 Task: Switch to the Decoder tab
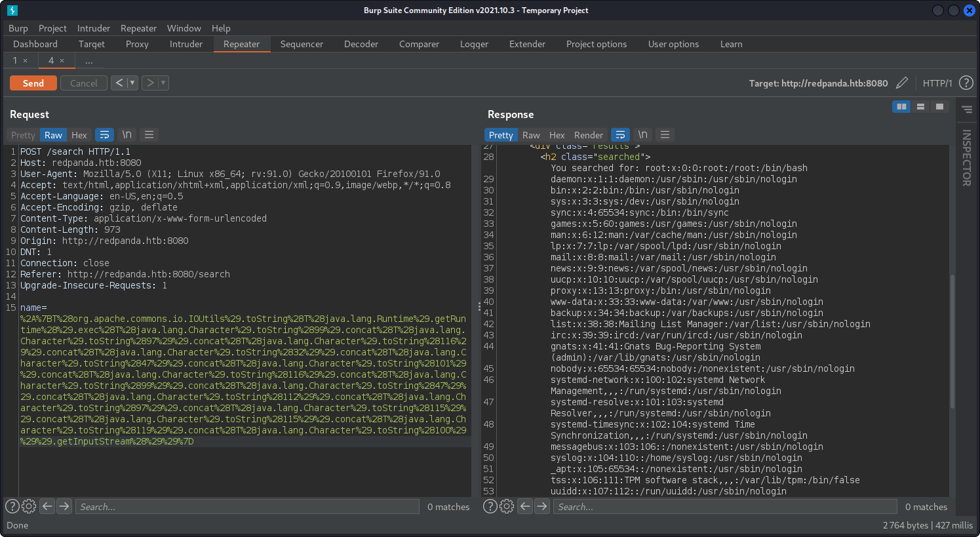361,44
